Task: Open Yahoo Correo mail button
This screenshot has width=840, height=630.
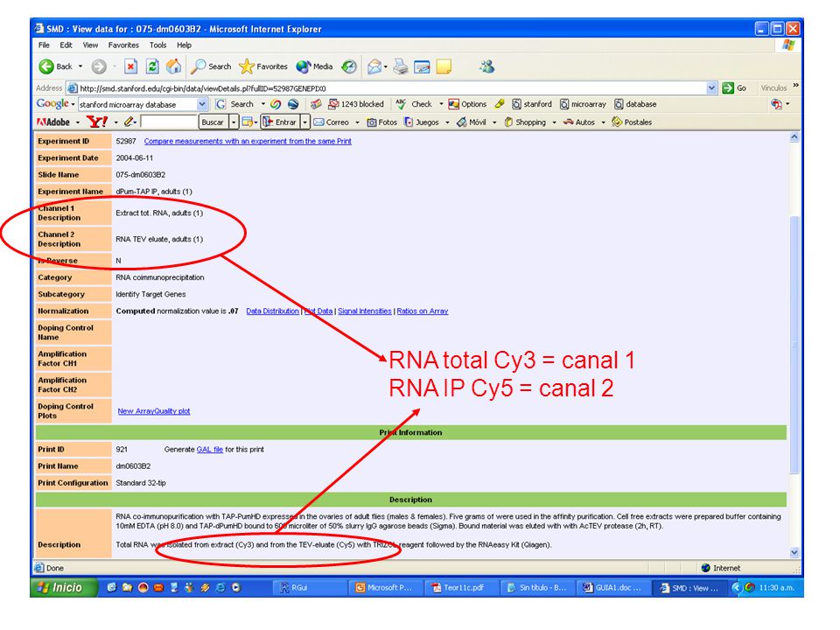Action: [331, 122]
